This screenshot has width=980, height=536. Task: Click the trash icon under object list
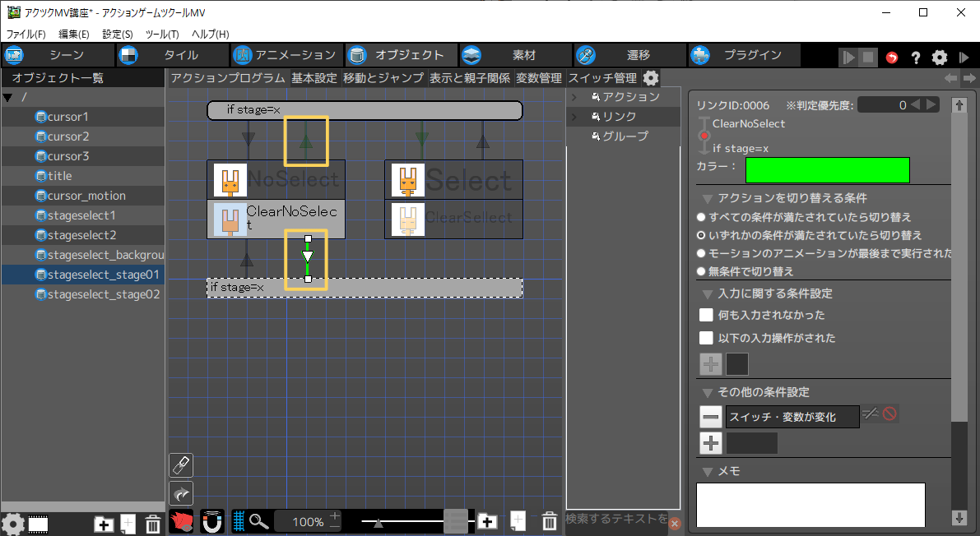tap(152, 524)
